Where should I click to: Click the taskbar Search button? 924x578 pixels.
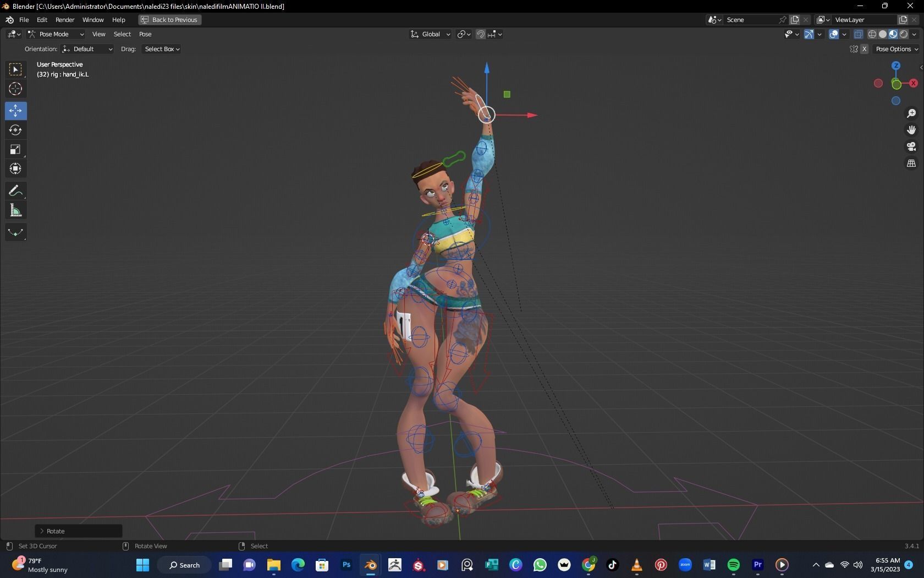point(184,565)
